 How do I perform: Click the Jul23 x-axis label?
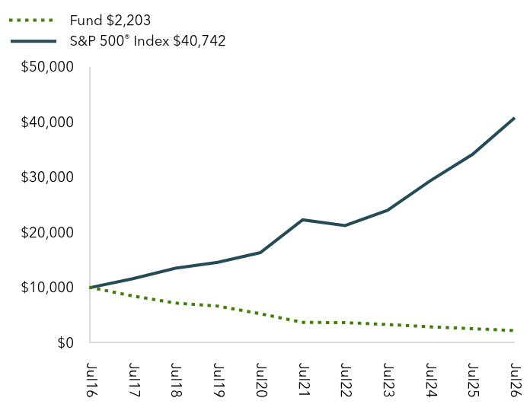(x=388, y=380)
